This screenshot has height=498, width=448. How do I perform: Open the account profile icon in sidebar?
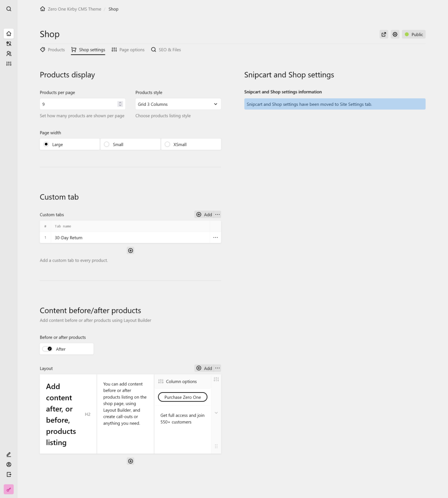point(9,464)
